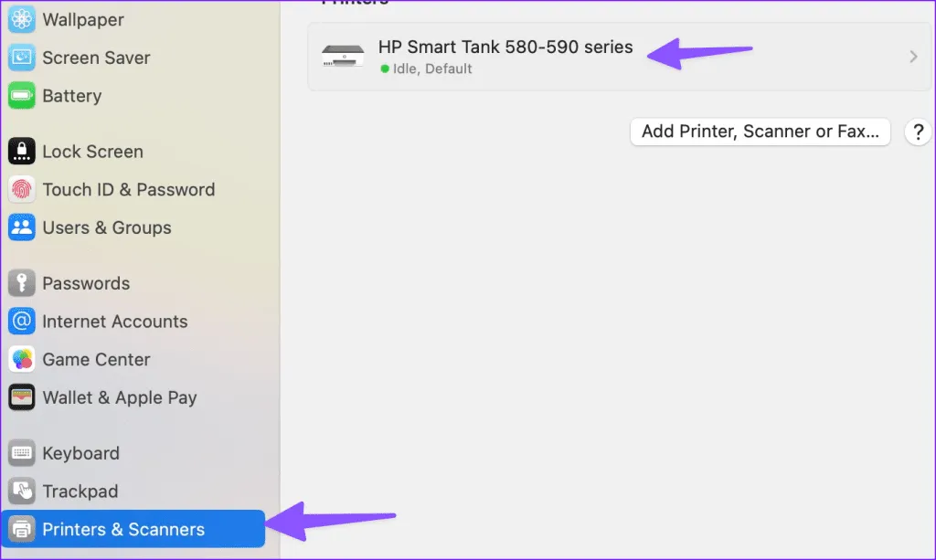The image size is (936, 560).
Task: Click the Passwords key icon
Action: click(x=22, y=283)
